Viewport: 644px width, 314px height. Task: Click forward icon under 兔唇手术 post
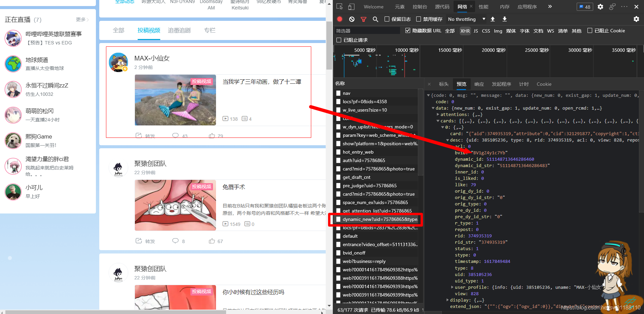[x=139, y=241]
